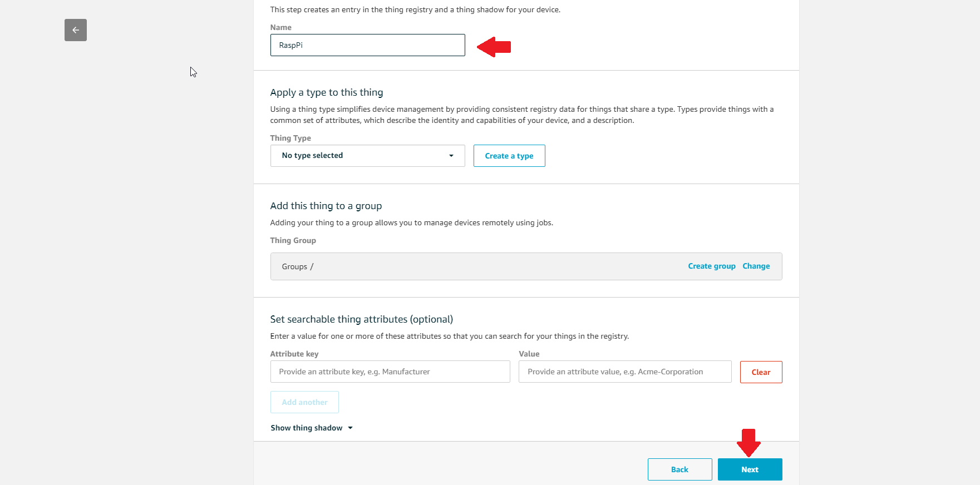This screenshot has width=980, height=485.
Task: Click the Thing Type label
Action: (x=290, y=138)
